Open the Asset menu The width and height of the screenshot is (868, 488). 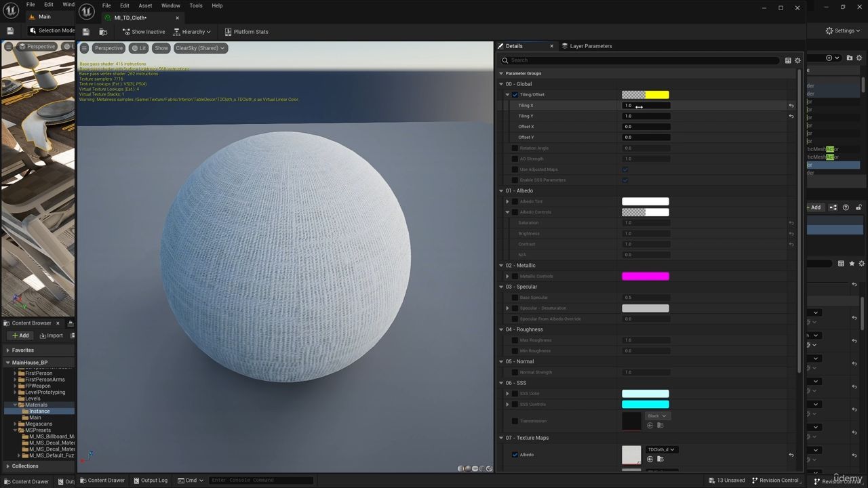click(x=145, y=5)
